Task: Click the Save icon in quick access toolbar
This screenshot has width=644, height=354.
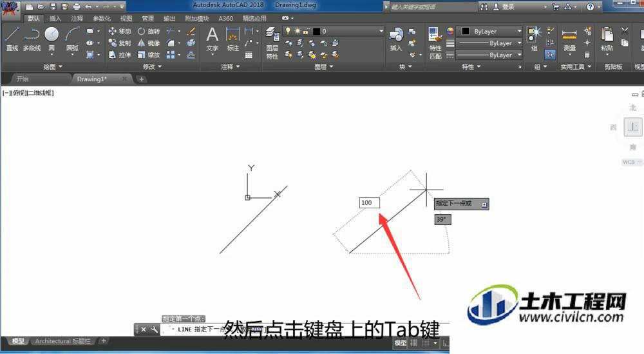Action: (x=53, y=6)
